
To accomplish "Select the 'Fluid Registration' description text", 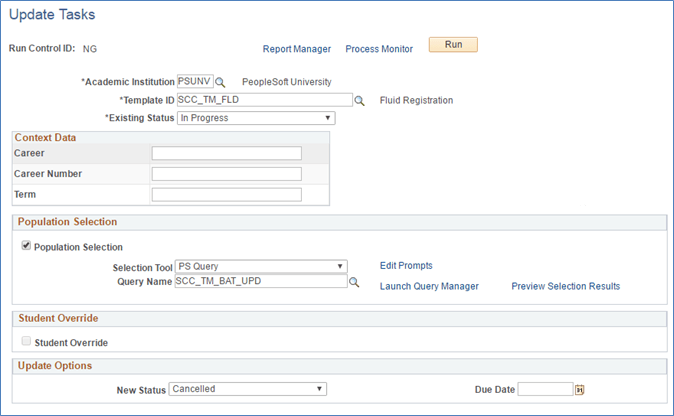I will point(416,100).
